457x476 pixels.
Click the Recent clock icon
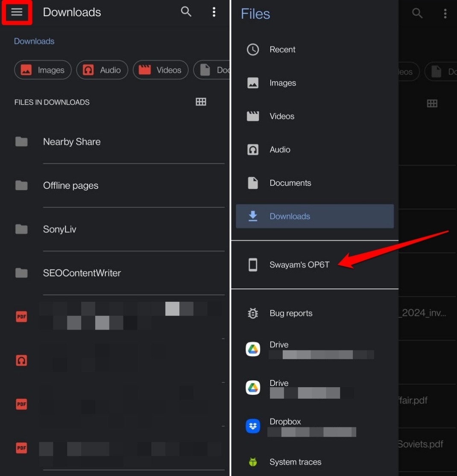(253, 50)
